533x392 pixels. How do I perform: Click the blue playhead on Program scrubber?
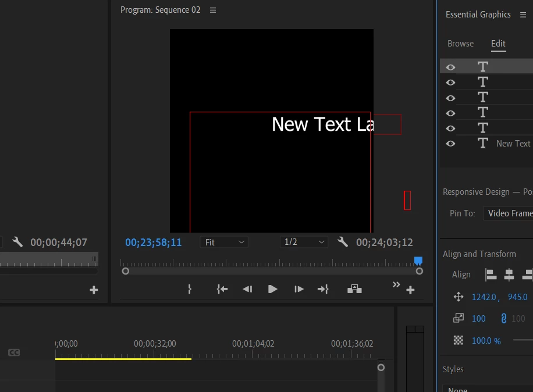pos(418,261)
